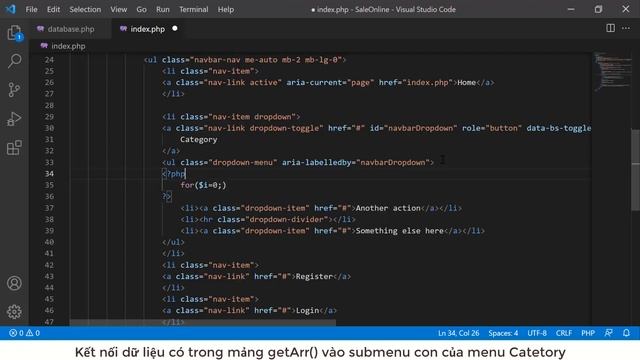Select encoding via UTF-8 status item

[537, 333]
